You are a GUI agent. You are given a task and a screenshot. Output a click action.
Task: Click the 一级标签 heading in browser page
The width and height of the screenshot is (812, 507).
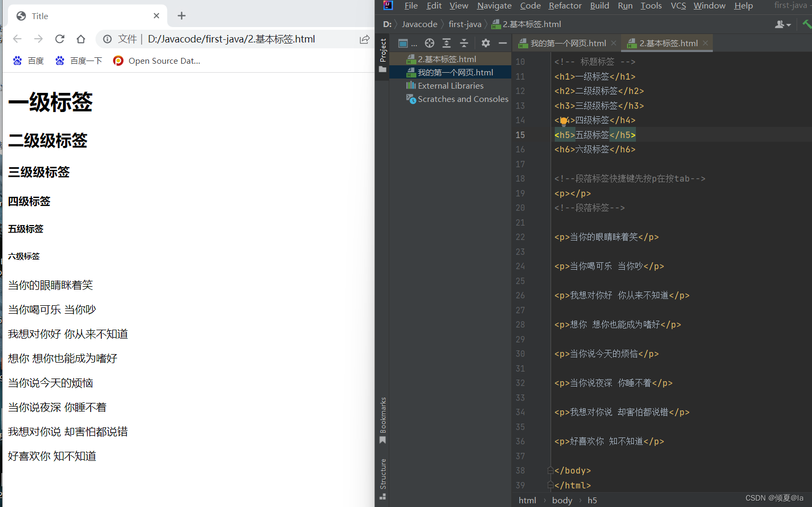pyautogui.click(x=50, y=102)
